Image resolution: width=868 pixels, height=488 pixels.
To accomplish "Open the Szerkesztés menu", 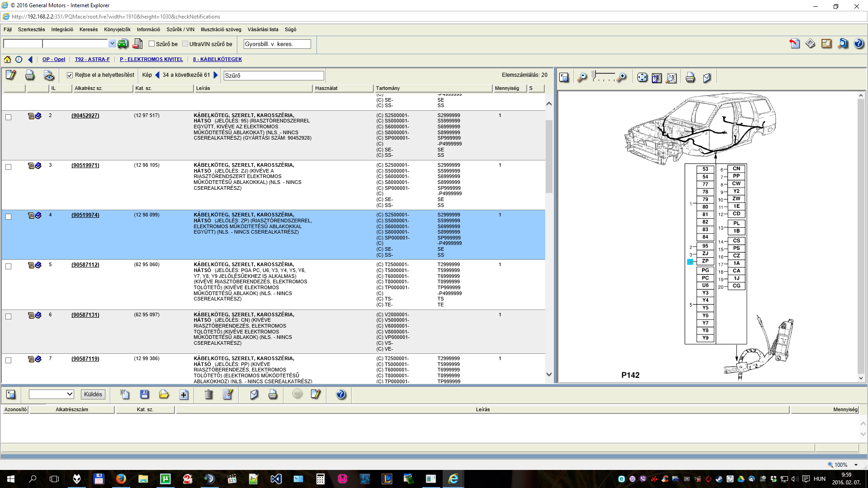I will [31, 29].
